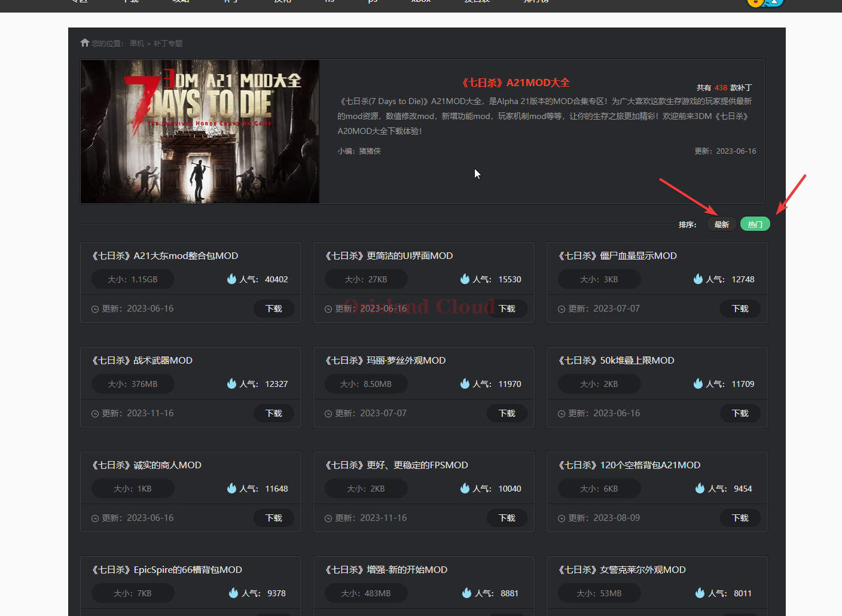Open the 战术武器MOD title

(142, 361)
